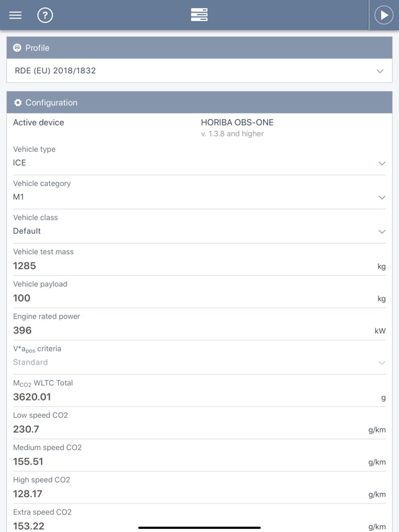The height and width of the screenshot is (532, 399).
Task: Click the Profile section icon
Action: pyautogui.click(x=17, y=48)
